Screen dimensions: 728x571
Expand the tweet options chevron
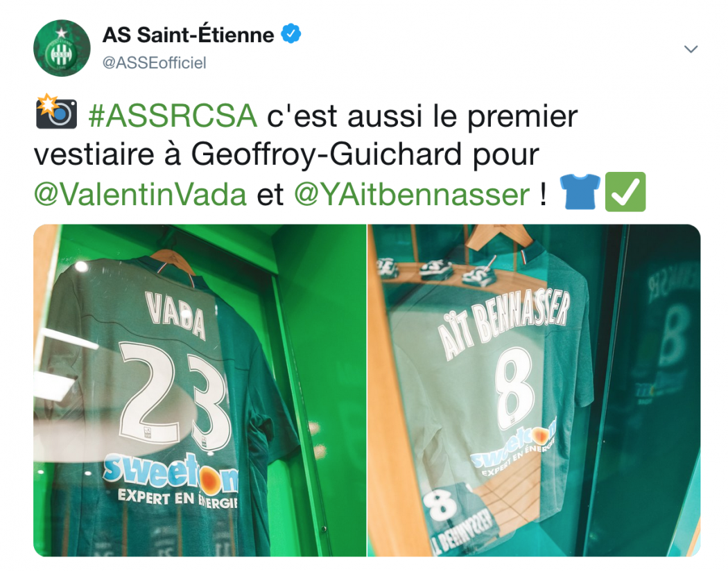point(691,49)
